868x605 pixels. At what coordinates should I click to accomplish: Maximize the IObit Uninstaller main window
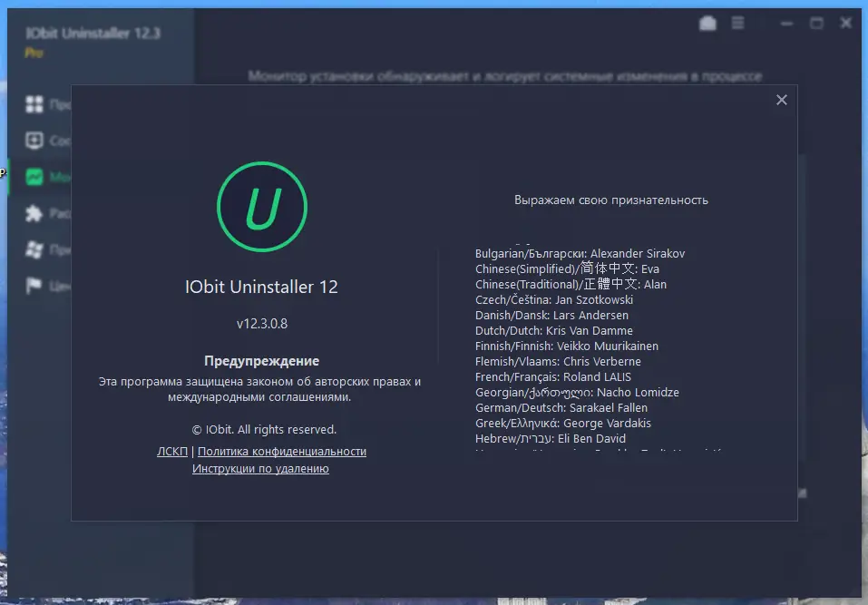pos(816,24)
